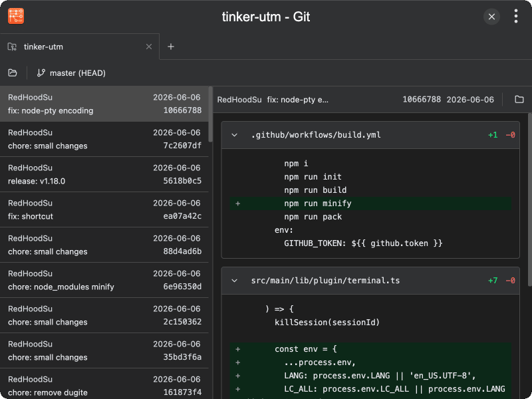Click the 'npm run build' diff line
Screen dimensions: 532x399
pyautogui.click(x=370, y=190)
